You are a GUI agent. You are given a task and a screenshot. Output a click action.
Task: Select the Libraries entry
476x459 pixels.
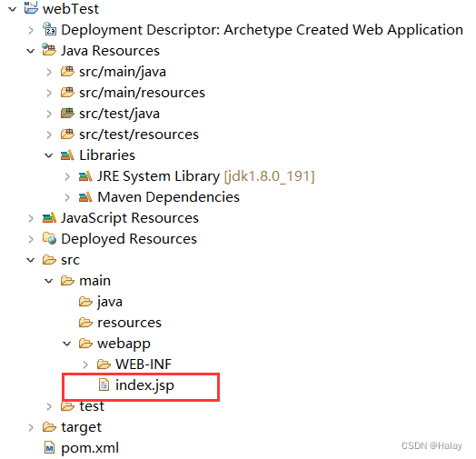(x=107, y=155)
